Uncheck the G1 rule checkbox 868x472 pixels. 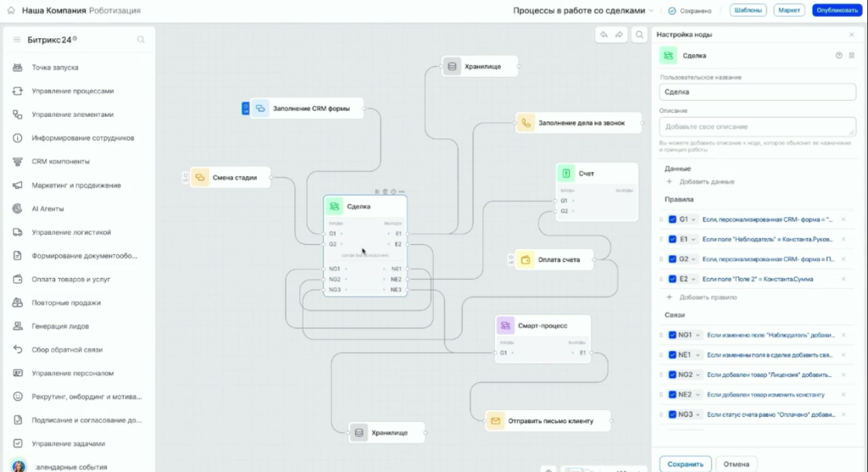coord(672,219)
